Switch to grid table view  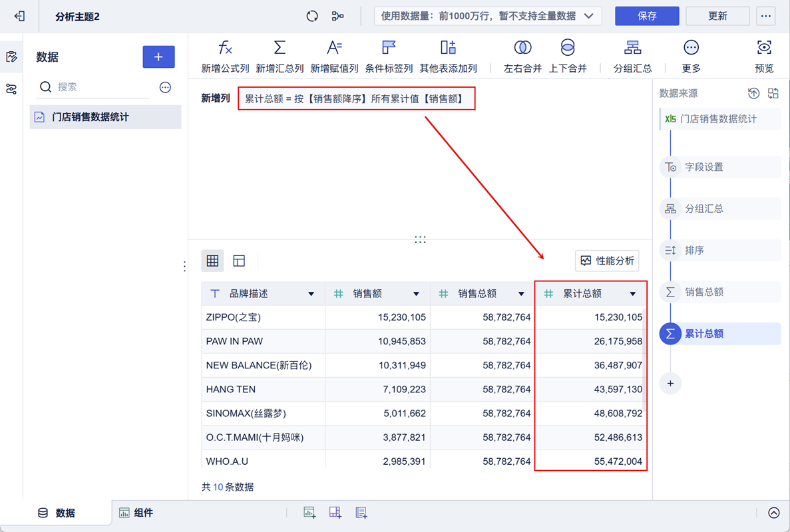click(212, 261)
